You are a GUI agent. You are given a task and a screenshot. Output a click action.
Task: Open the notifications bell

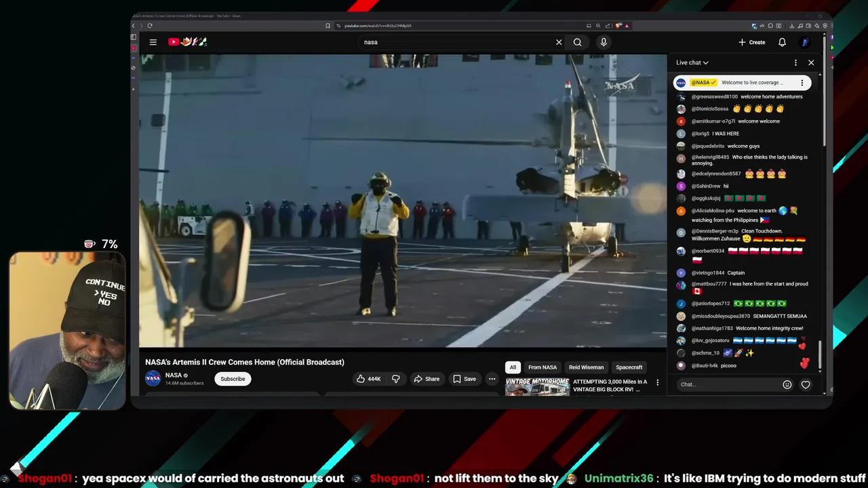[x=782, y=42]
